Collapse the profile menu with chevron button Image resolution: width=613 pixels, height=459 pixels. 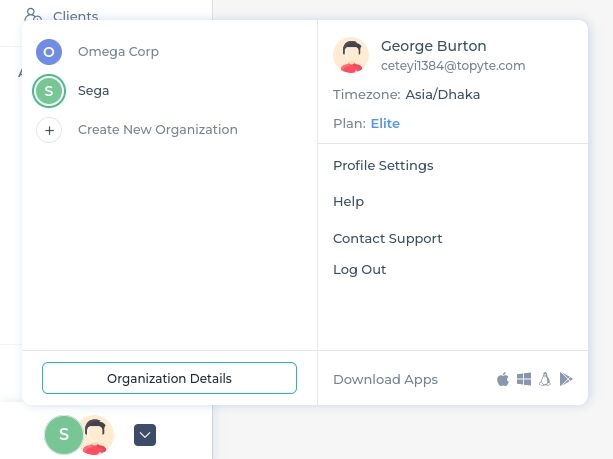pos(145,435)
